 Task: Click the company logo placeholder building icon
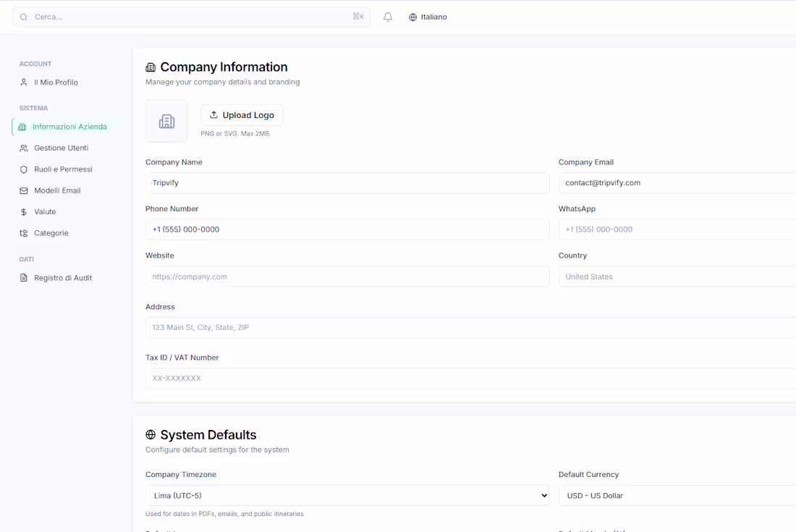(166, 121)
